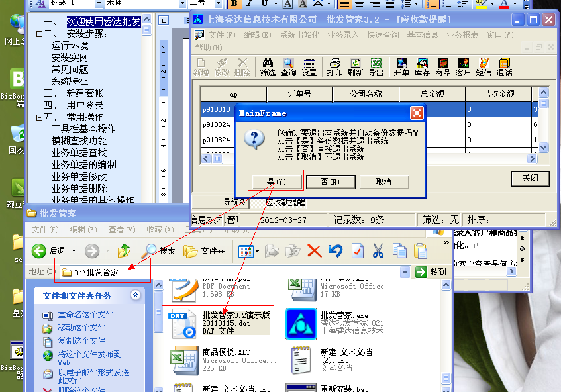This screenshot has width=561, height=392.
Task: Toggle Bold in the Word toolbar
Action: pyautogui.click(x=234, y=3)
